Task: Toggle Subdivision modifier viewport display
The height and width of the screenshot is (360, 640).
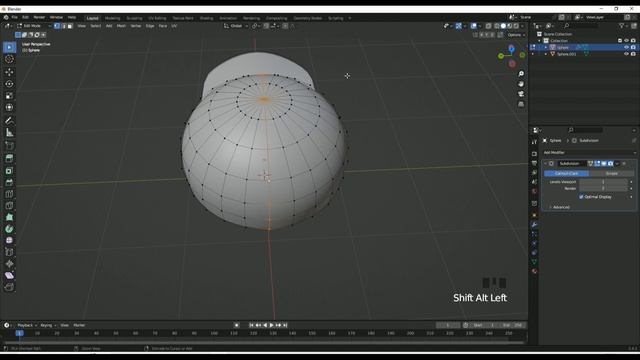Action: click(x=604, y=164)
